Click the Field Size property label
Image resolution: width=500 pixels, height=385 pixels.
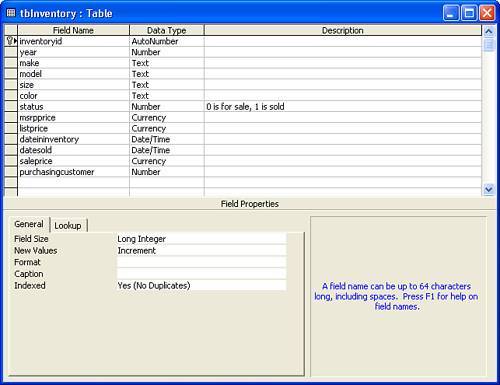click(x=31, y=239)
